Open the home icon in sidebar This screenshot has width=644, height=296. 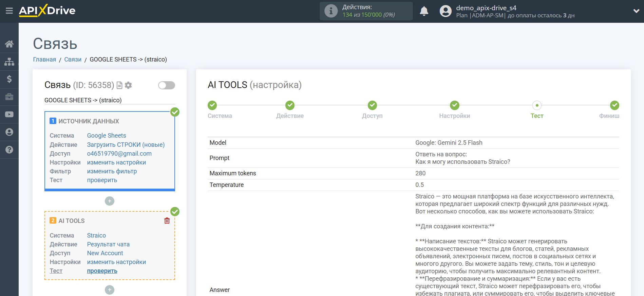coord(9,44)
